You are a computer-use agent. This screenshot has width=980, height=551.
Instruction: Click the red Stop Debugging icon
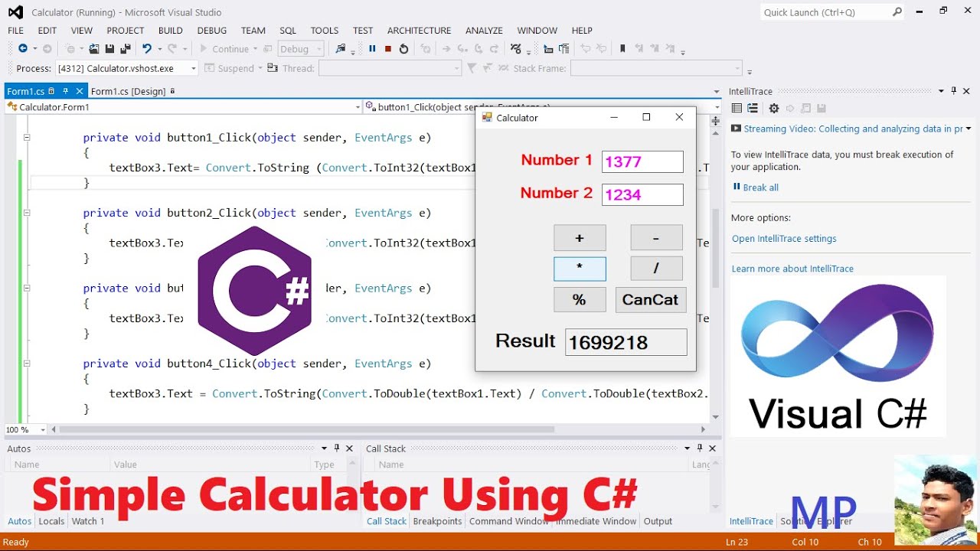tap(388, 49)
